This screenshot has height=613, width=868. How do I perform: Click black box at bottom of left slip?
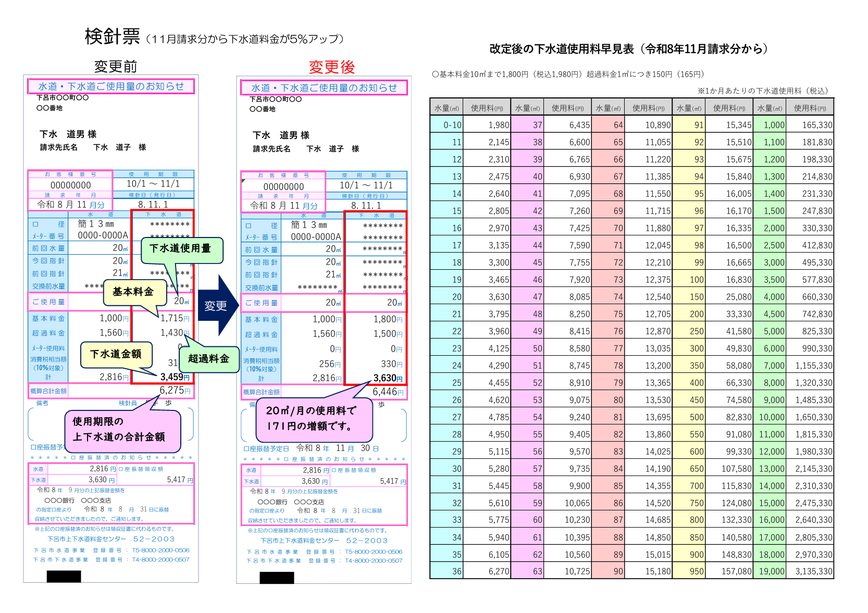pyautogui.click(x=64, y=576)
